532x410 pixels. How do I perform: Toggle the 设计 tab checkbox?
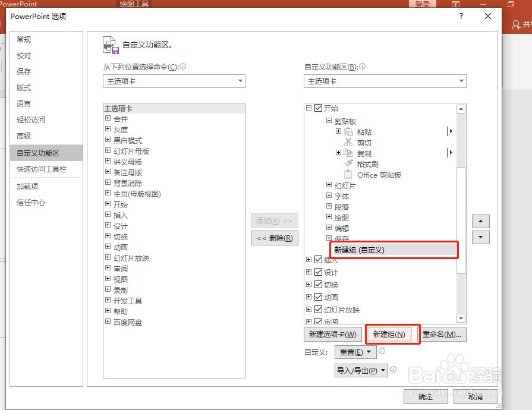318,272
